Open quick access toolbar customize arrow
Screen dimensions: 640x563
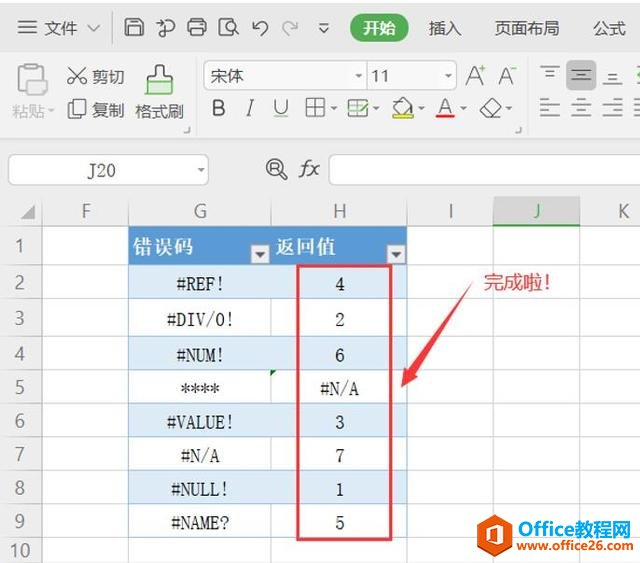coord(324,28)
